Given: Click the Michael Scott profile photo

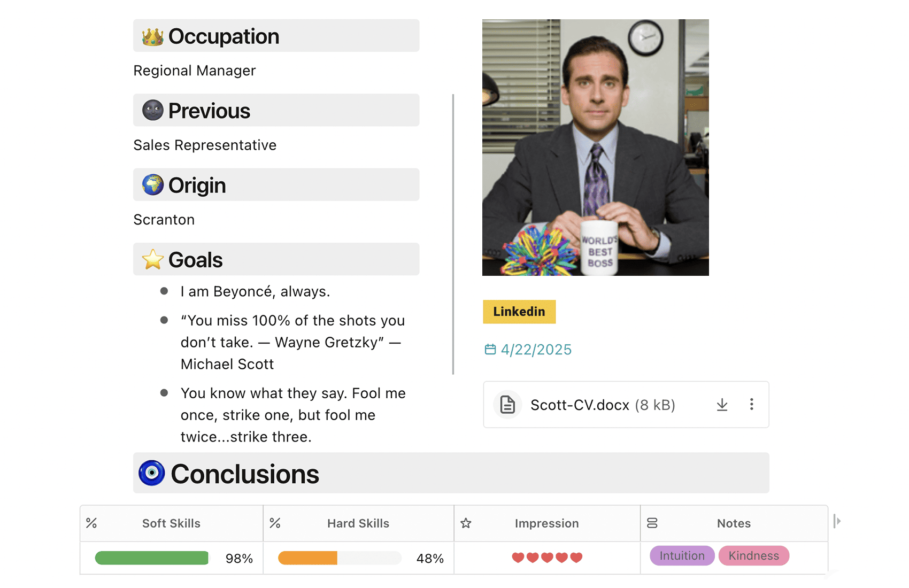Looking at the screenshot, I should click(595, 148).
